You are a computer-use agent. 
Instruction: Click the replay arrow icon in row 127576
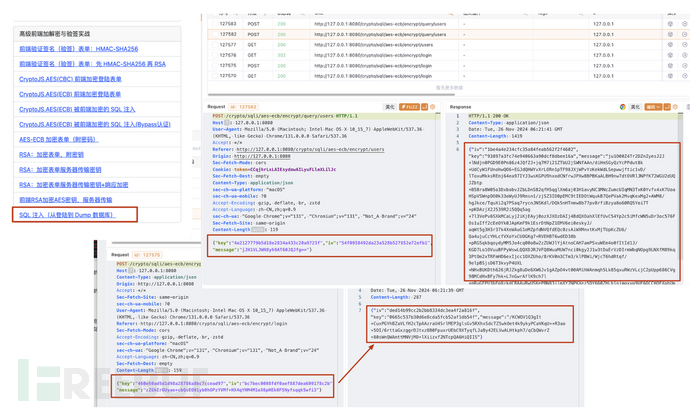[x=684, y=55]
